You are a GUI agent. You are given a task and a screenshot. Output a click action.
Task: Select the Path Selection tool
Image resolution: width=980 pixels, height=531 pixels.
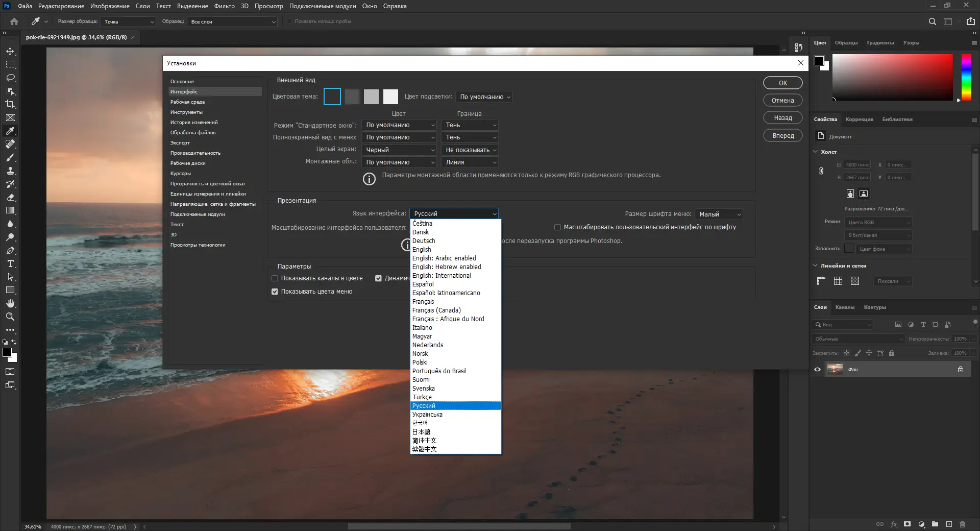(x=10, y=277)
